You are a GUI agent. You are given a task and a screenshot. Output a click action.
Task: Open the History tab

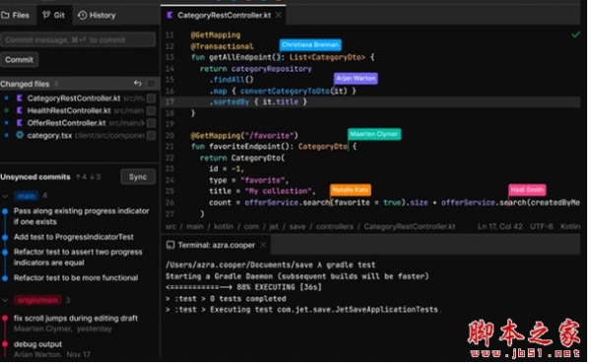[x=97, y=15]
